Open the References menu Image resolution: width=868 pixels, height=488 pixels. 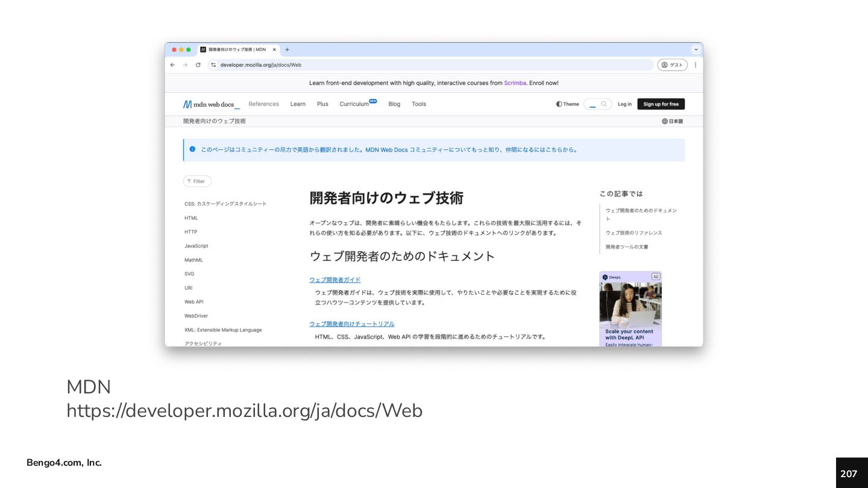tap(263, 104)
